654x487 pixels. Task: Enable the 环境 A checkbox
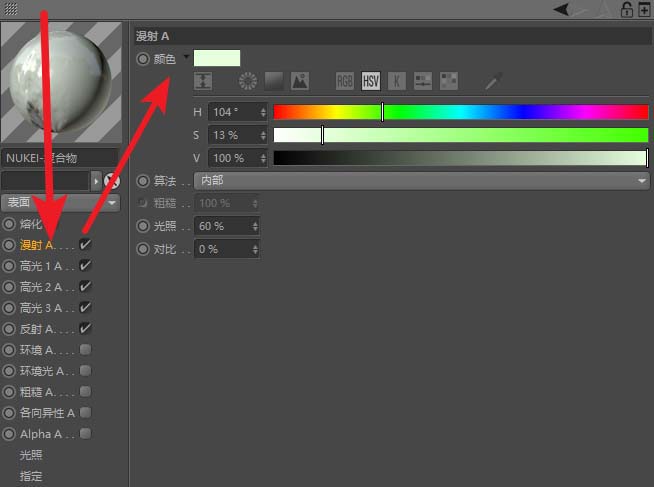point(86,349)
